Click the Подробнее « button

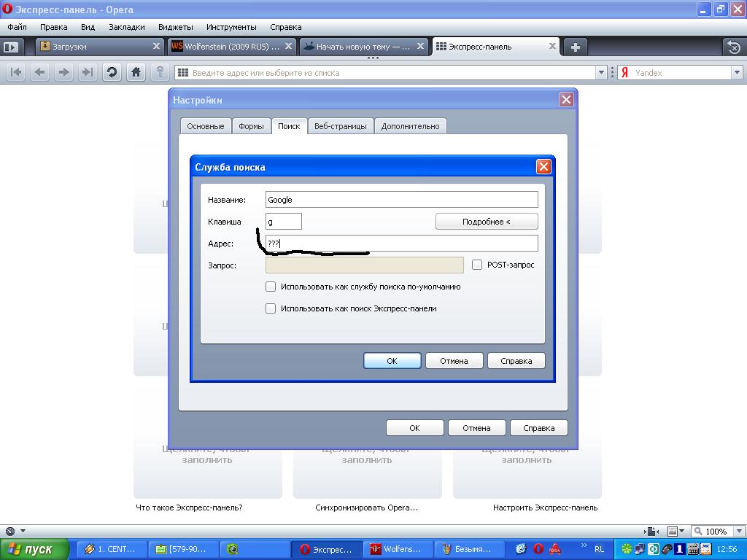click(486, 222)
